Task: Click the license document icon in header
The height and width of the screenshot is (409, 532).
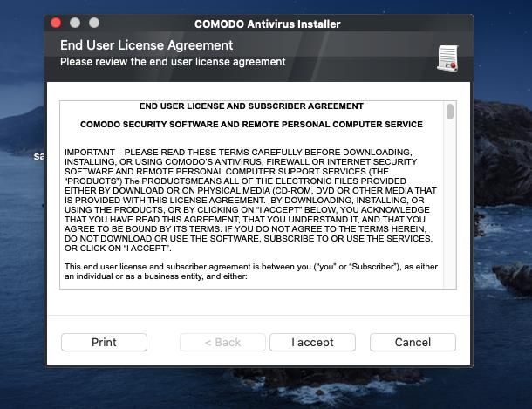Action: tap(448, 58)
